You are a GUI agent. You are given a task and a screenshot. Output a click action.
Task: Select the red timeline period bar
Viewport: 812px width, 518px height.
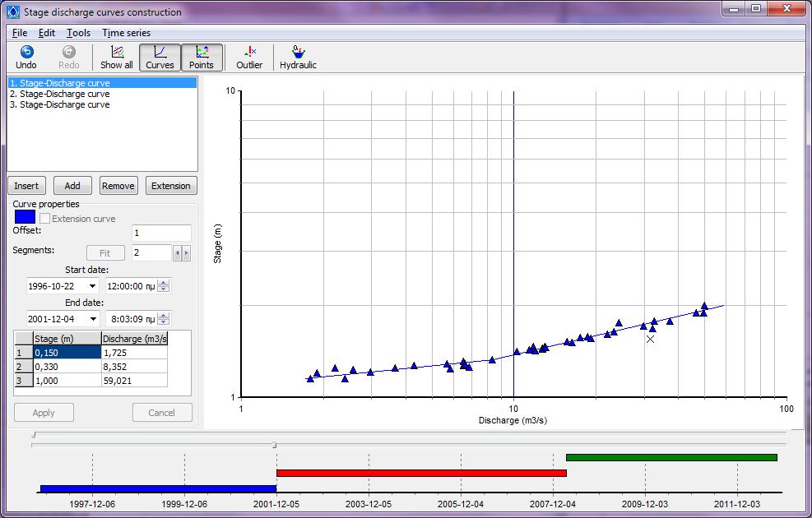click(x=421, y=473)
